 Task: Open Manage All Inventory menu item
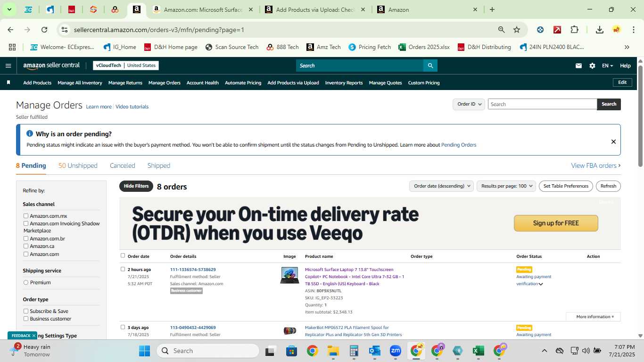point(80,82)
